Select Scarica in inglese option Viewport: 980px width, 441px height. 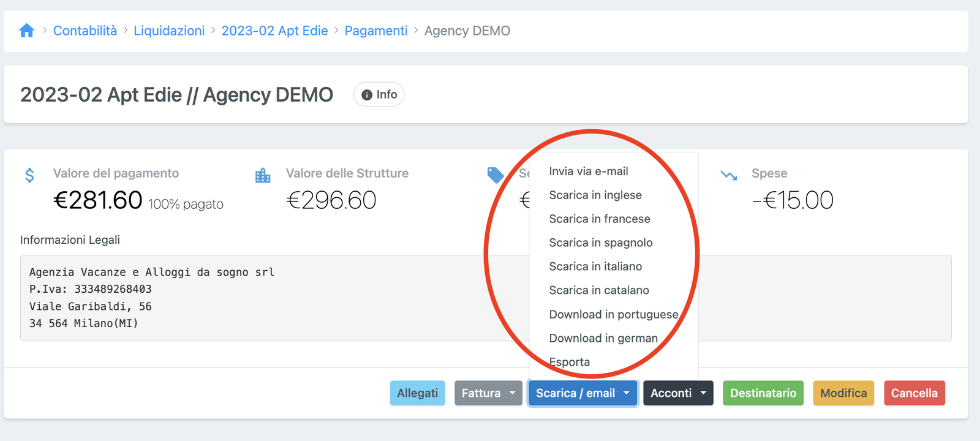(x=595, y=195)
